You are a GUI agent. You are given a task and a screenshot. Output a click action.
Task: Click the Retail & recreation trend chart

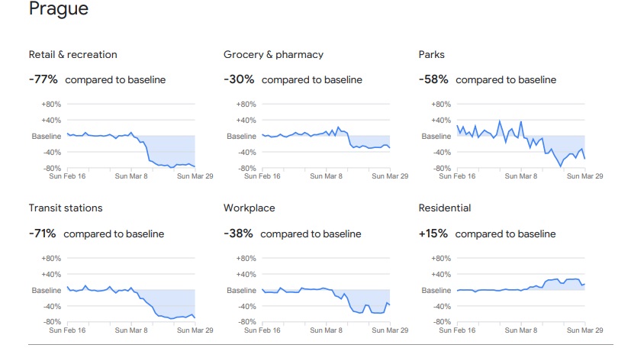coord(130,136)
